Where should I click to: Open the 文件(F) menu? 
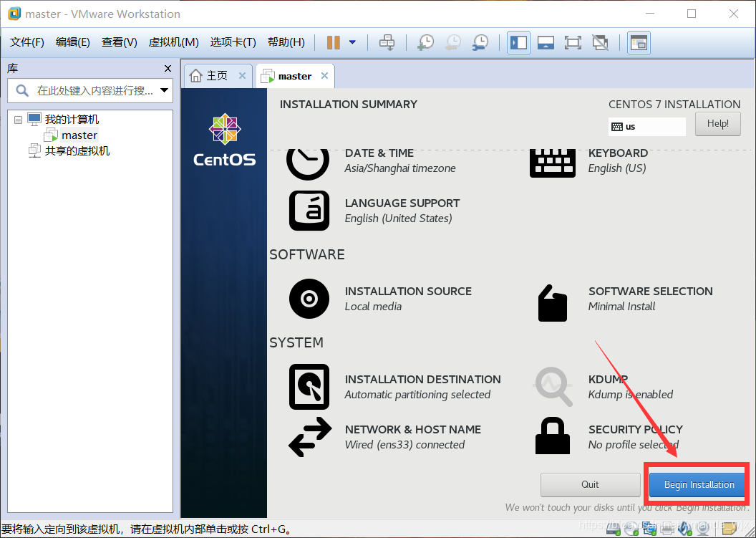pyautogui.click(x=27, y=42)
